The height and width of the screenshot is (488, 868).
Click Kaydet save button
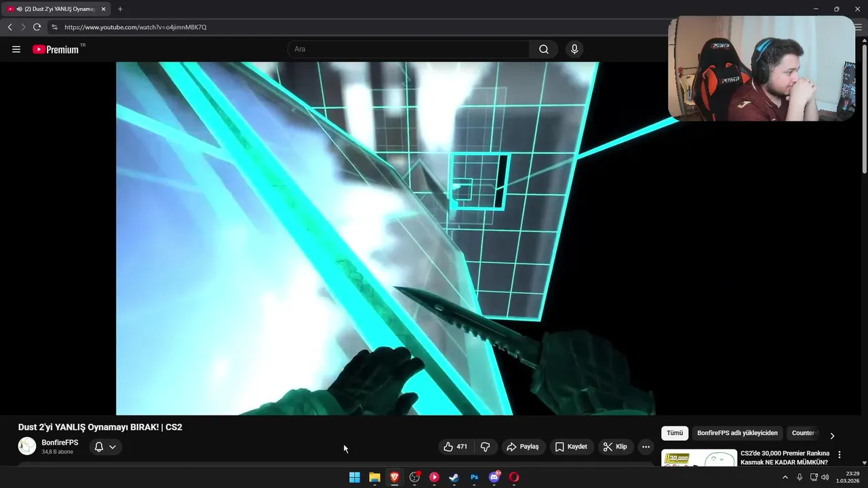(x=571, y=447)
